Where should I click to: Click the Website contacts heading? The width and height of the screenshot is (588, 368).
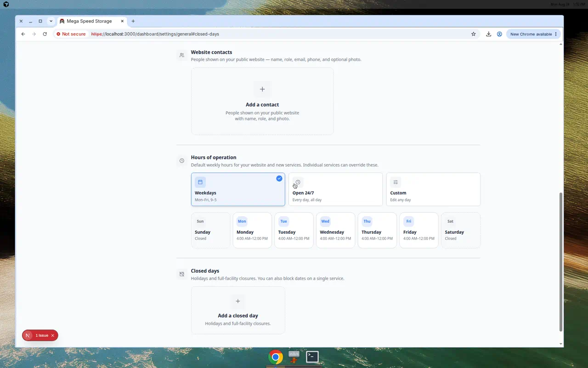pos(211,52)
